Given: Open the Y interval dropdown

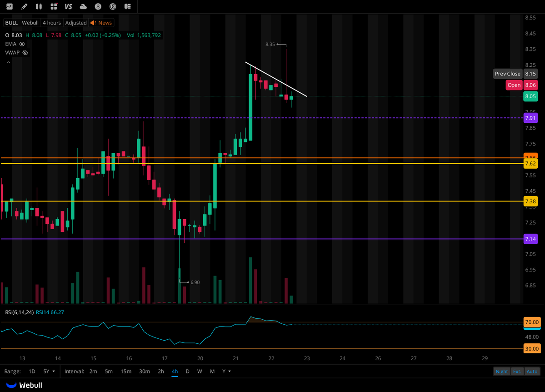Looking at the screenshot, I should click(226, 372).
